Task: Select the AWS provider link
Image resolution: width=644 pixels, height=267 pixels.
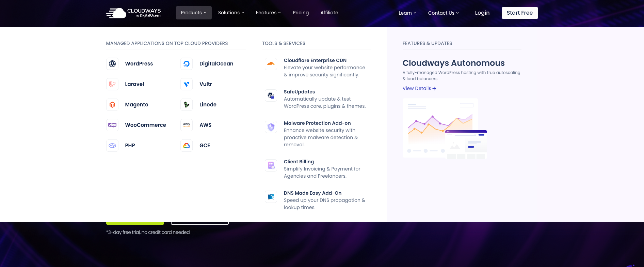Action: pyautogui.click(x=205, y=125)
